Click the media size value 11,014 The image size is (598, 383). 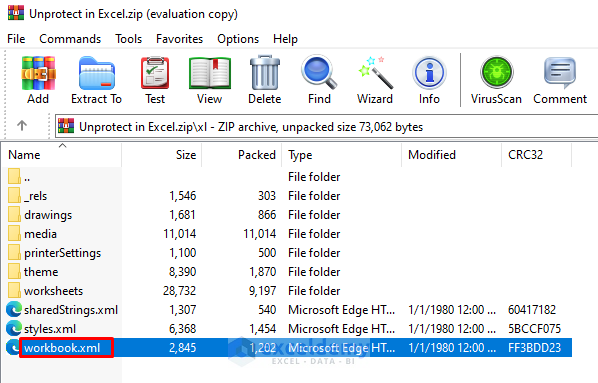[180, 234]
